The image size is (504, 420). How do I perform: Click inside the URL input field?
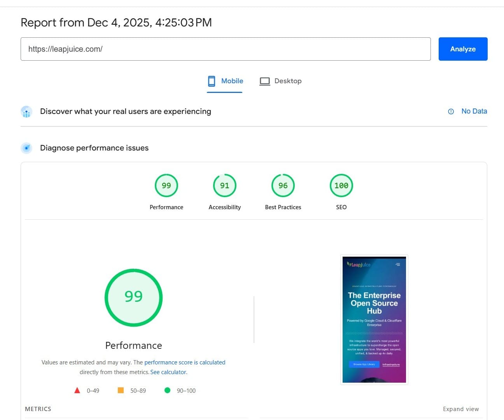point(226,49)
